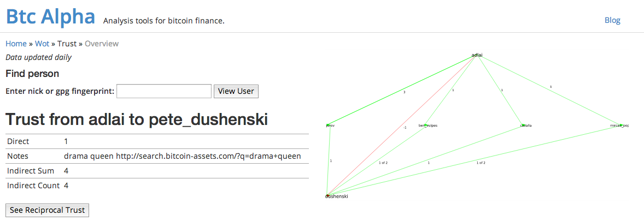644x221 pixels.
Task: Open the Blog link
Action: pyautogui.click(x=612, y=20)
